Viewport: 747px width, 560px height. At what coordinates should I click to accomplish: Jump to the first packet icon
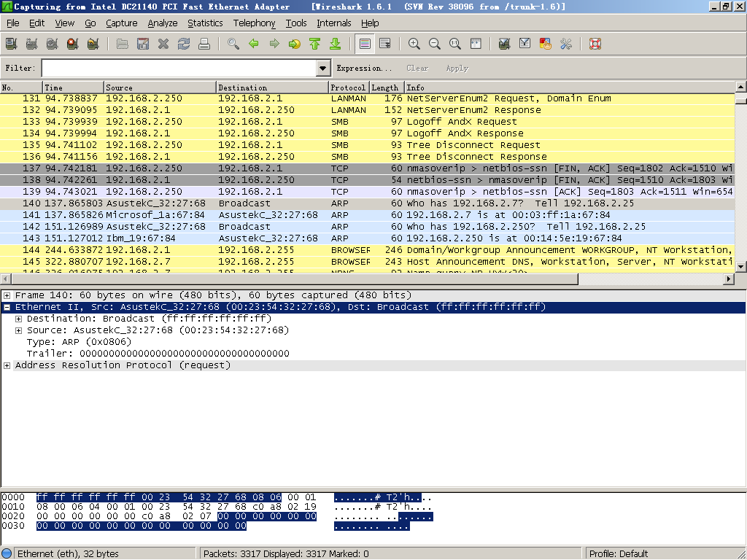click(x=315, y=44)
